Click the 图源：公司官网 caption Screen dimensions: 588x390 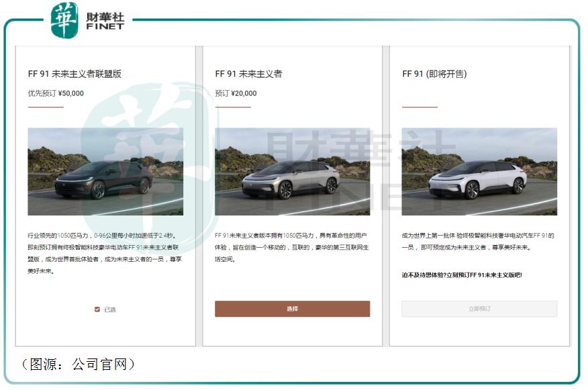click(x=78, y=364)
